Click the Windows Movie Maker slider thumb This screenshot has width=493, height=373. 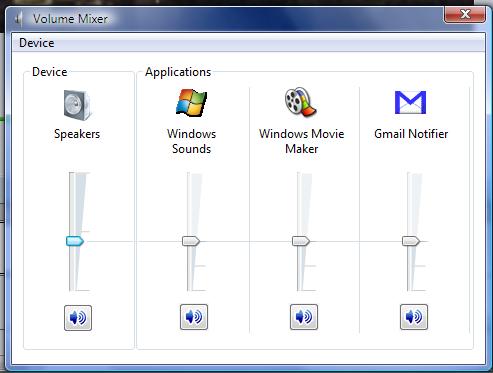pyautogui.click(x=301, y=241)
